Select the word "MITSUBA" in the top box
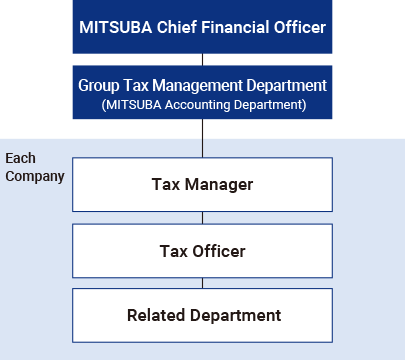The height and width of the screenshot is (360, 405). click(116, 27)
